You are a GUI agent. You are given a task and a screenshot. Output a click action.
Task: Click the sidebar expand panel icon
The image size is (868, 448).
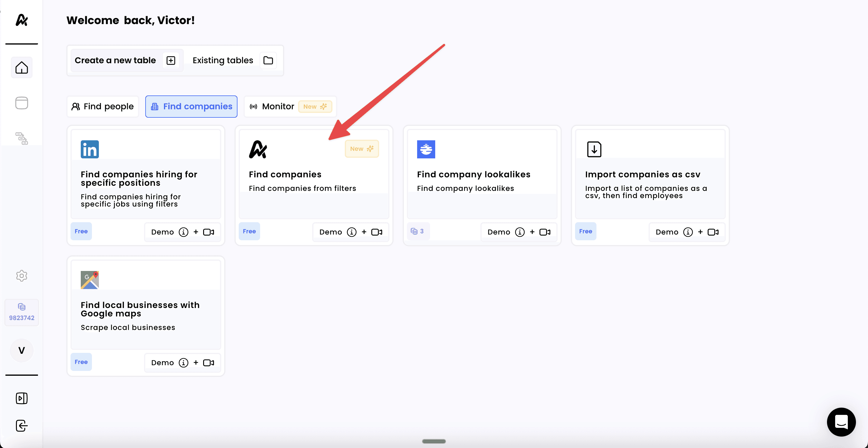click(x=22, y=398)
